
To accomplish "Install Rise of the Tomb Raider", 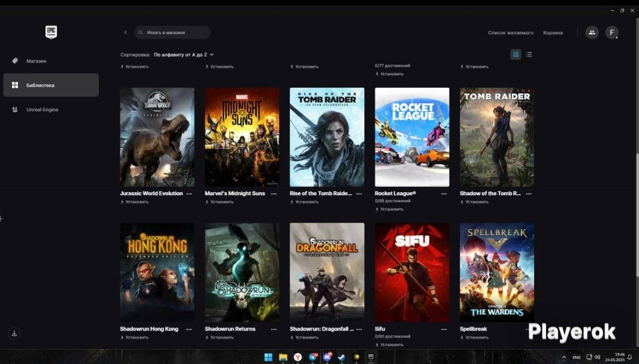I will 304,202.
